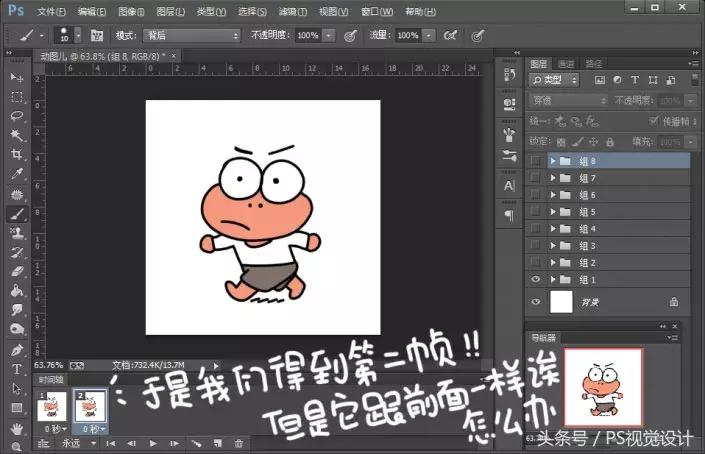Duplicate the selected frame

click(218, 444)
